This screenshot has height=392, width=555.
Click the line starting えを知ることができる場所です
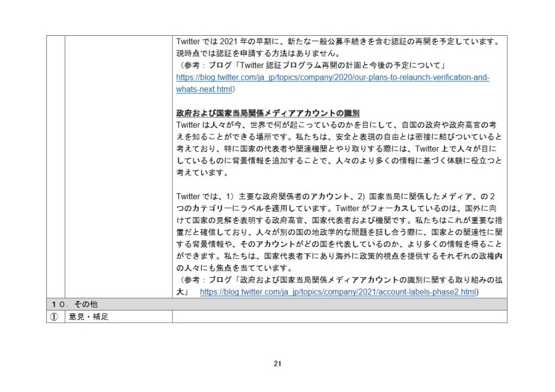coord(337,137)
